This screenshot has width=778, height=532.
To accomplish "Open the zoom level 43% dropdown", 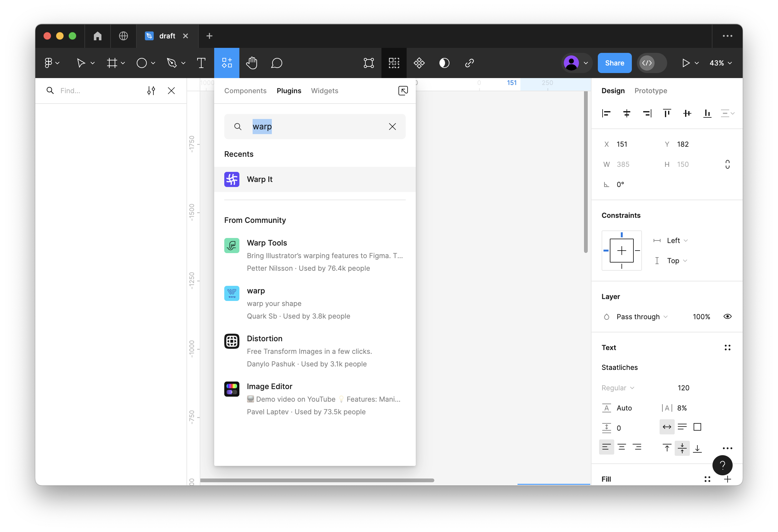I will [x=720, y=63].
